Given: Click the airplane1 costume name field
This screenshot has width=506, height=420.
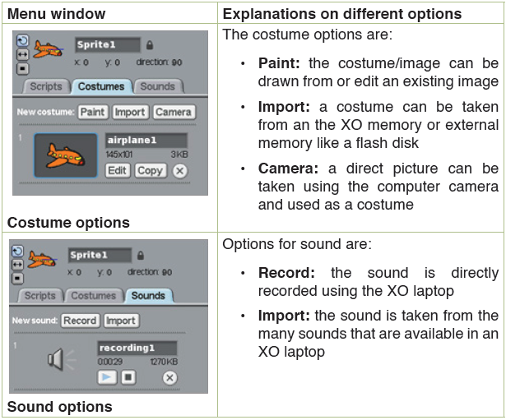Looking at the screenshot, I should click(146, 141).
